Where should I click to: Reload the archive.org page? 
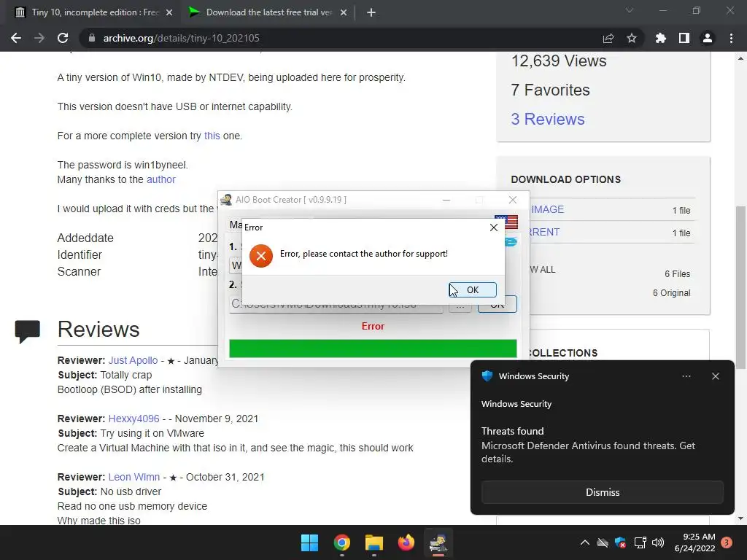63,38
